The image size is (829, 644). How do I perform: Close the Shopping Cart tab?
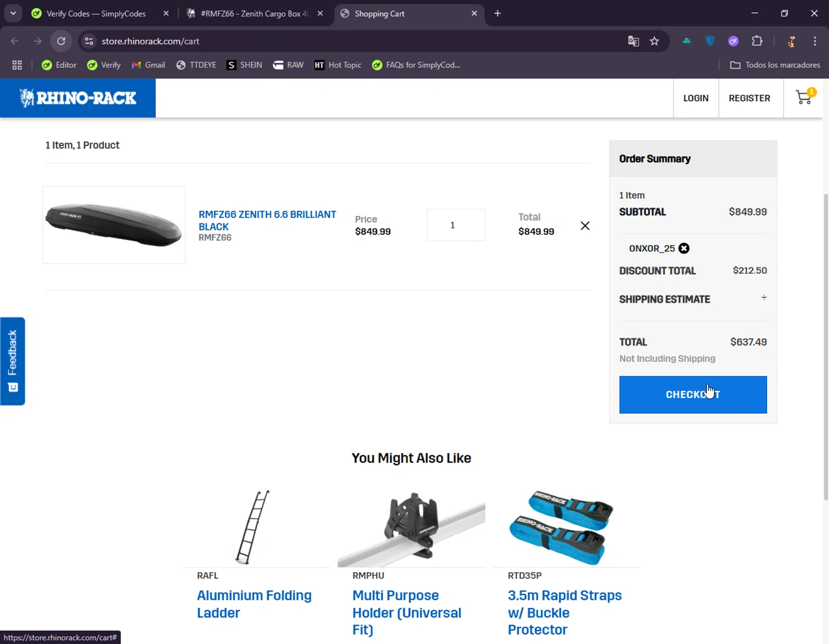click(474, 13)
